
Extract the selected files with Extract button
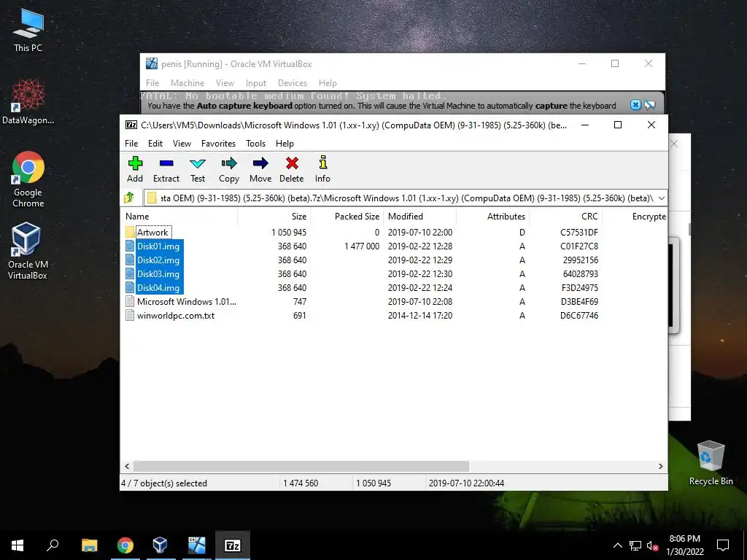pyautogui.click(x=166, y=169)
